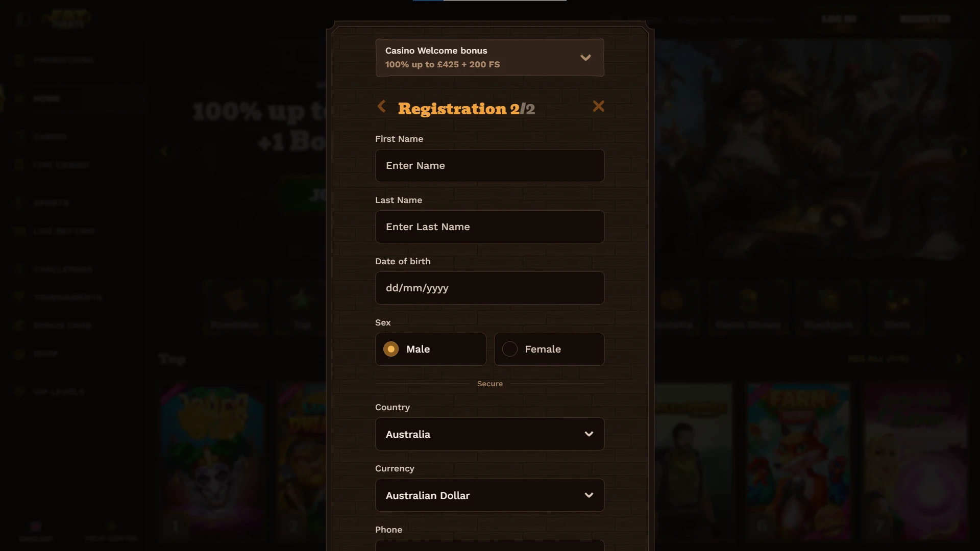This screenshot has height=551, width=980.
Task: Open the Sports item in sidebar menu
Action: [x=51, y=203]
